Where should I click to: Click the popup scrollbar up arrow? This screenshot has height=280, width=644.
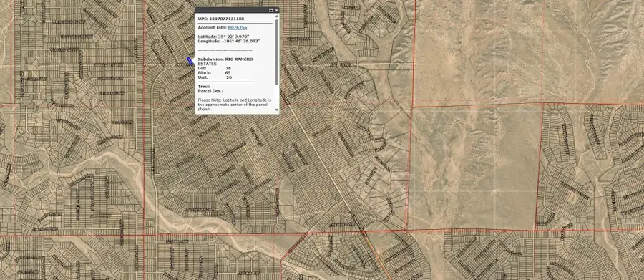click(x=276, y=17)
